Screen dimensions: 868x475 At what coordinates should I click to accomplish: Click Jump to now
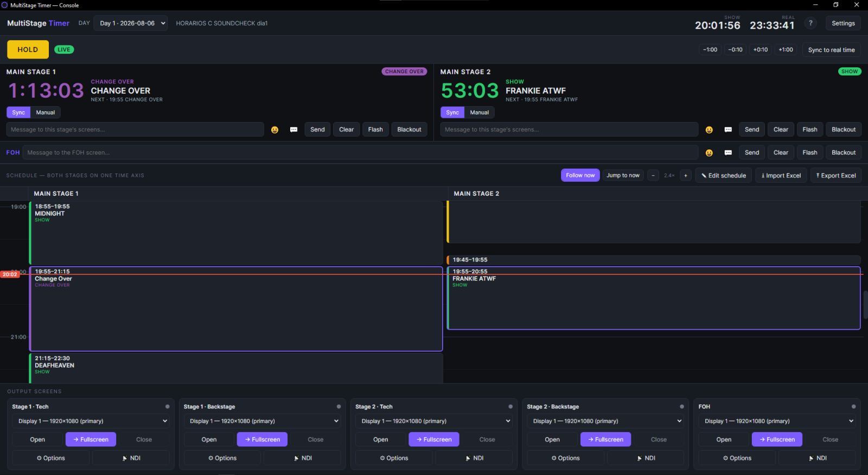tap(623, 175)
